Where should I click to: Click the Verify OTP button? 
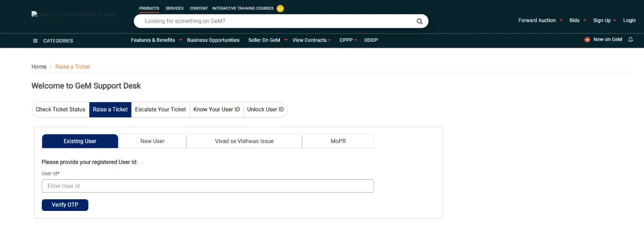click(65, 205)
